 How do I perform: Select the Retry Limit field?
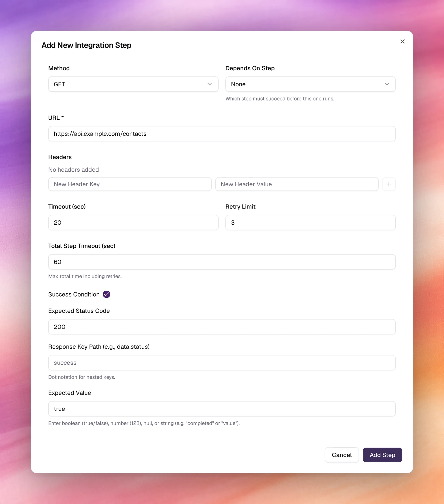click(x=310, y=222)
